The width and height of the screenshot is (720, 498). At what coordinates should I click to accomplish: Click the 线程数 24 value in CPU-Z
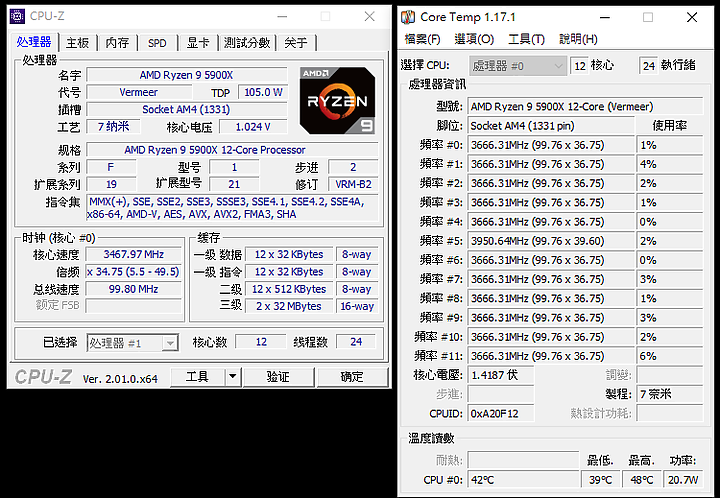356,342
